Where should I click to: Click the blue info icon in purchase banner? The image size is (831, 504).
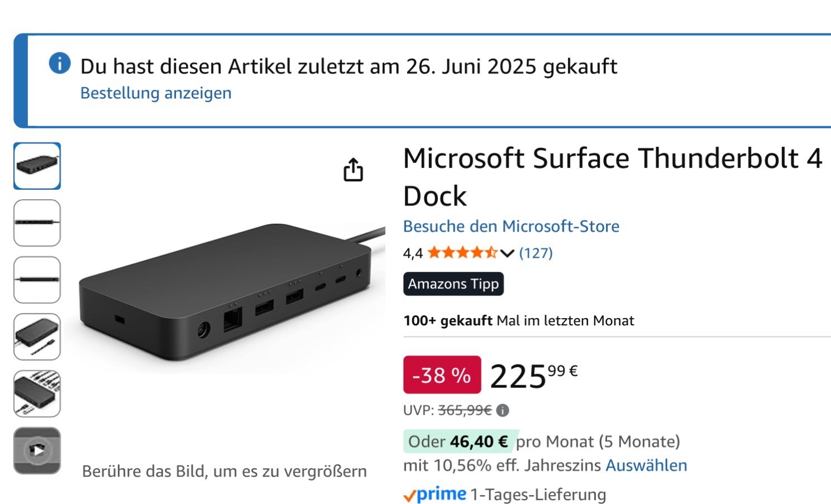(60, 63)
